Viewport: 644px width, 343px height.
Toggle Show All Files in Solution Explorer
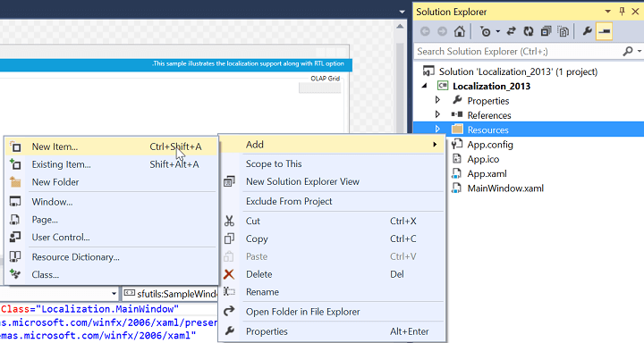[x=563, y=31]
